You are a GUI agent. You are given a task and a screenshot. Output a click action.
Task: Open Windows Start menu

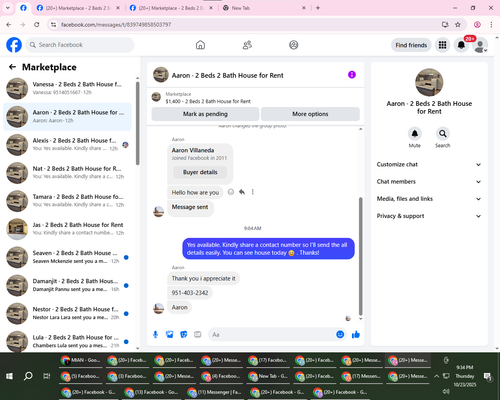(9, 376)
